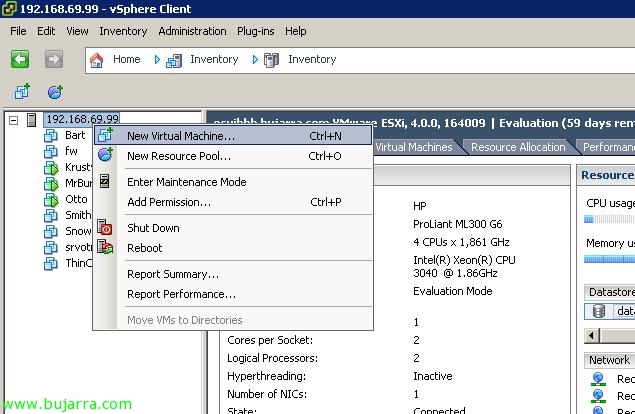
Task: Click the ProLiant ML300 G6 model text
Action: click(458, 224)
